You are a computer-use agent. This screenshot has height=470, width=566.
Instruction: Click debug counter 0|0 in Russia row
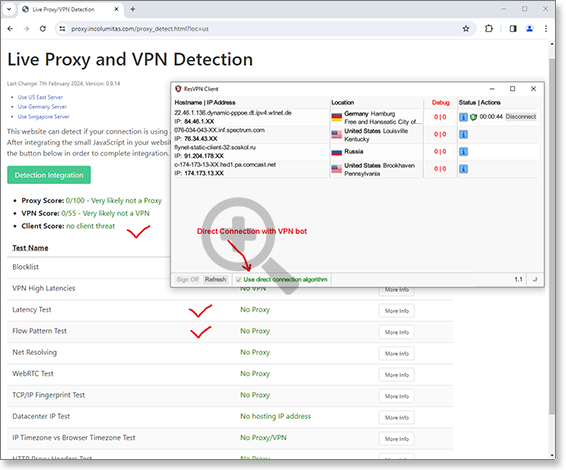[440, 152]
